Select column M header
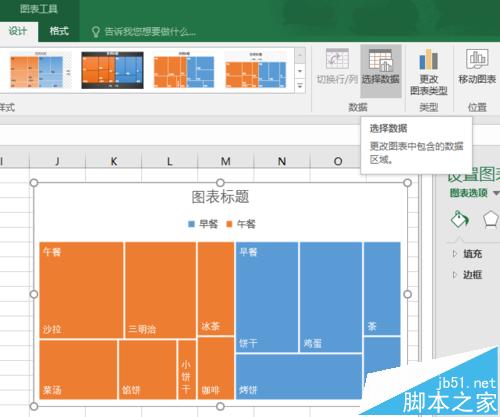 [226, 161]
